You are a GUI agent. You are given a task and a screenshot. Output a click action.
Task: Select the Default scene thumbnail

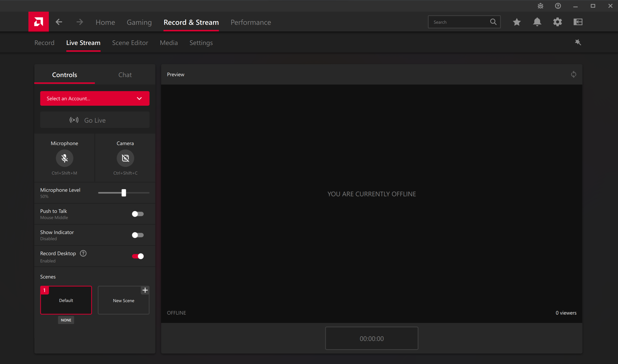pos(66,300)
